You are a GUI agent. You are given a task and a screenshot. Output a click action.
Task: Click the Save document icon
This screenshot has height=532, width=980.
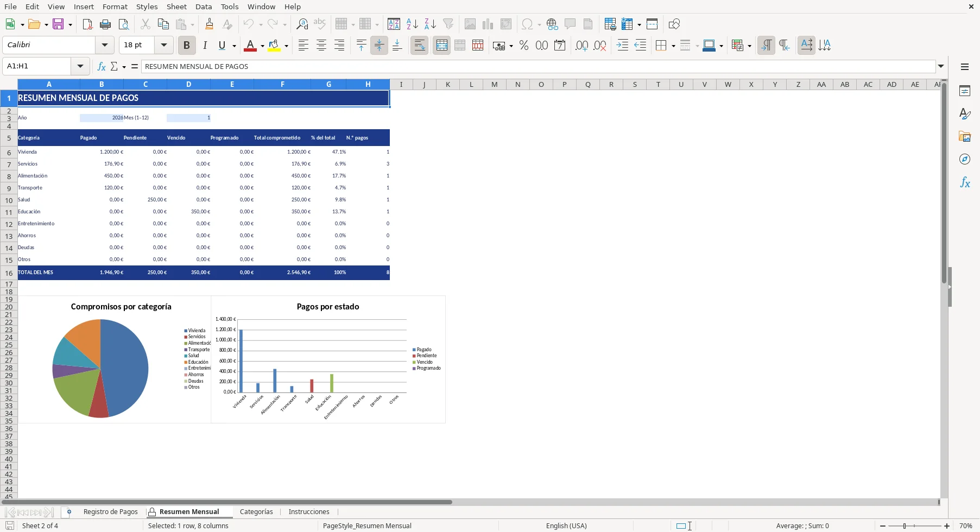pyautogui.click(x=58, y=24)
